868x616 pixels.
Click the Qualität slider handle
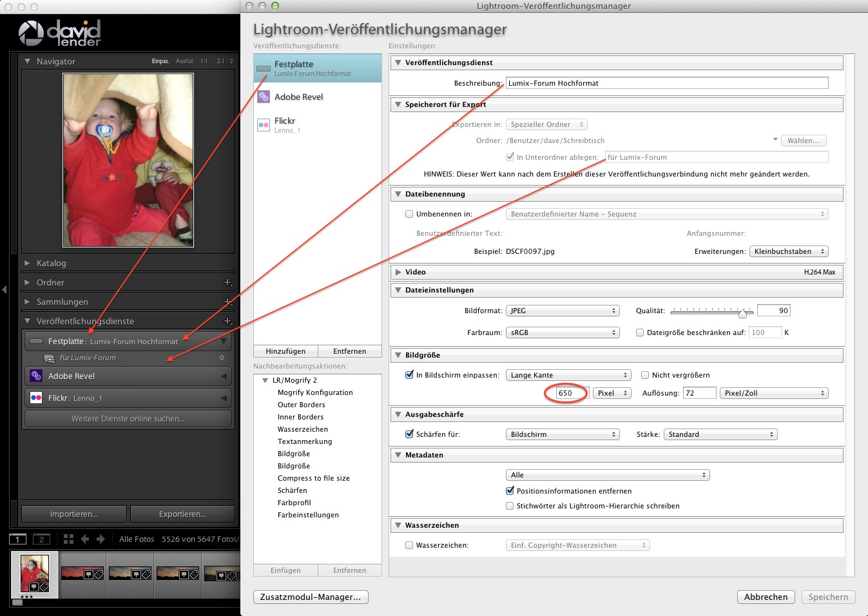coord(742,314)
